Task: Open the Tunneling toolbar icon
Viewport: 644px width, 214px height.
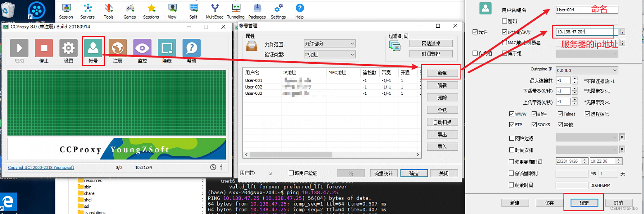Action: click(236, 11)
